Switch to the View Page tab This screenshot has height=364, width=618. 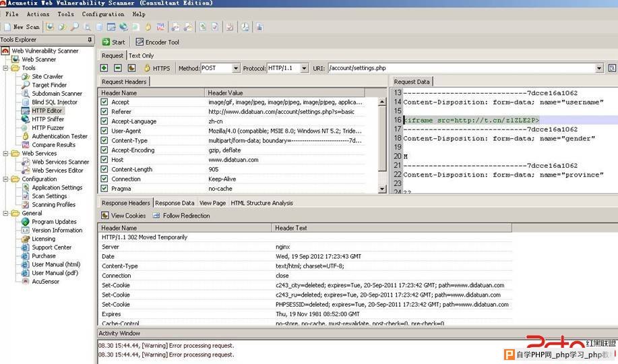(212, 203)
